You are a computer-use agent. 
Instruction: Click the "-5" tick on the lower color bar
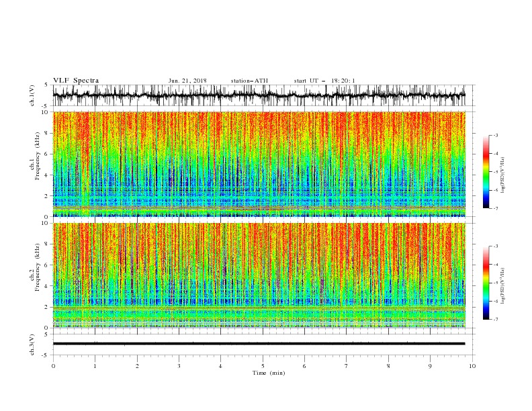pos(495,283)
